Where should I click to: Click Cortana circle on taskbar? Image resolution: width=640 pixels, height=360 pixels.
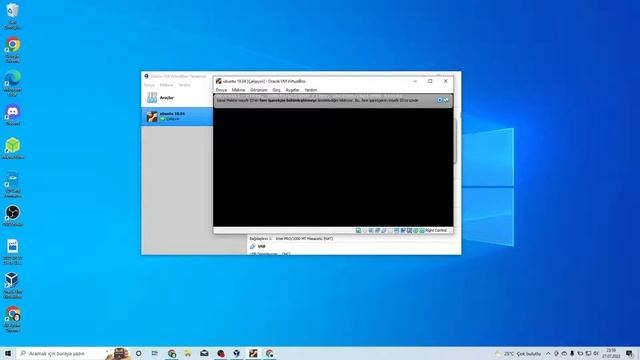click(139, 353)
